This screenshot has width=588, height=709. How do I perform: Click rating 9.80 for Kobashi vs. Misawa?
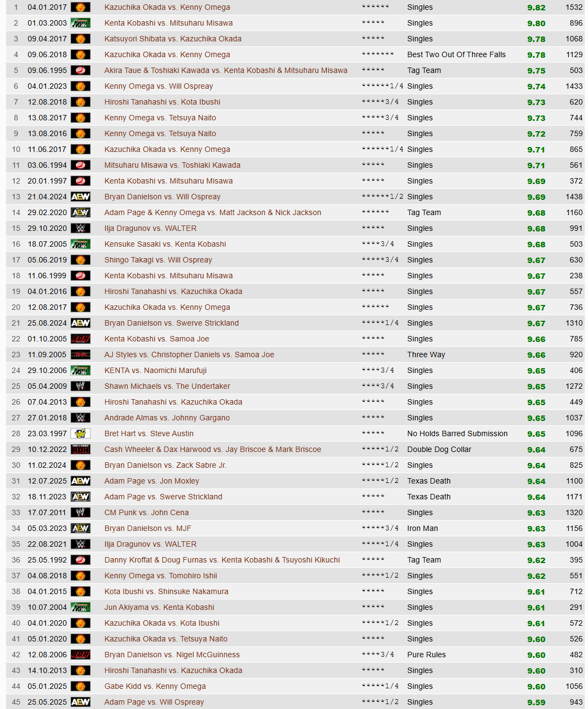[536, 23]
